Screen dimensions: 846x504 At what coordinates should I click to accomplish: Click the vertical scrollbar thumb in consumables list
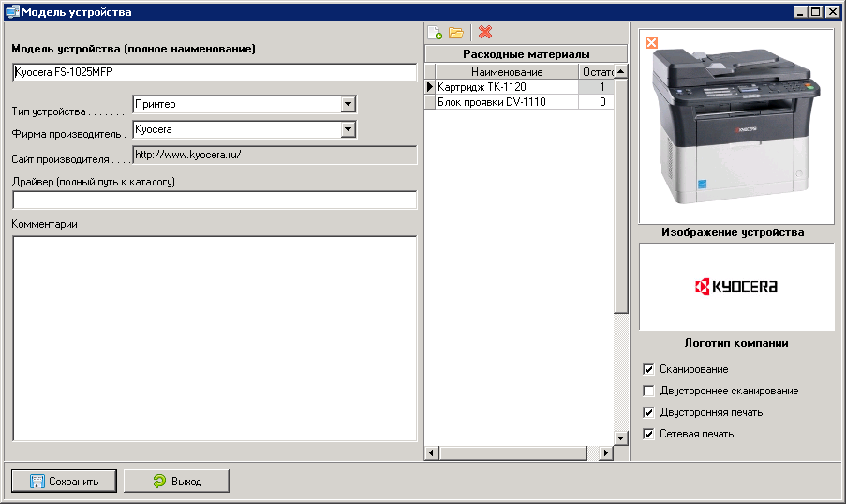point(620,196)
